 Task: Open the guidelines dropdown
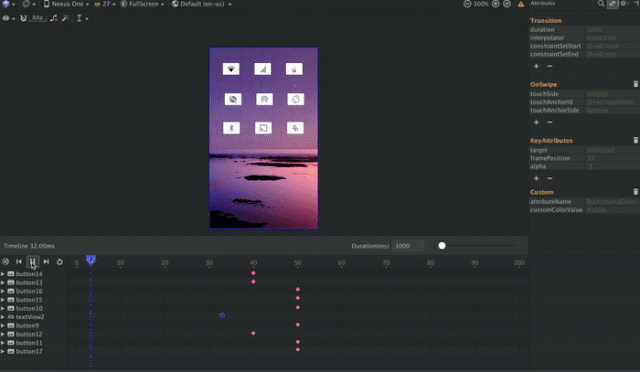click(82, 18)
